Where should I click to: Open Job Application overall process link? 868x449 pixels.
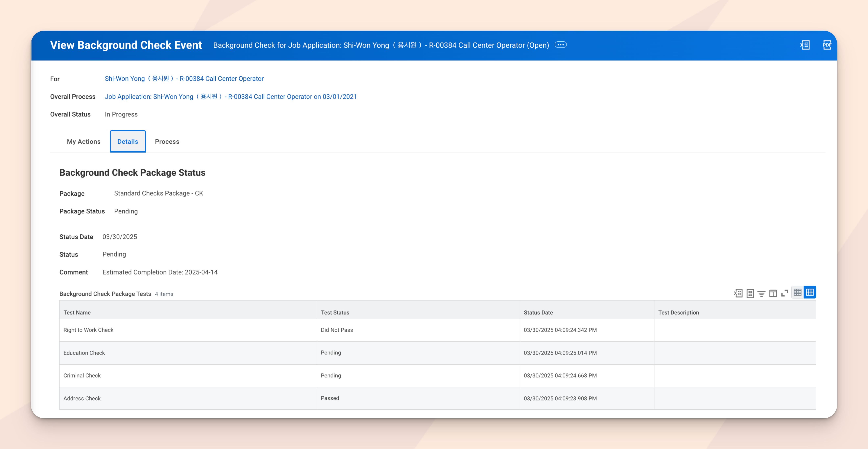pyautogui.click(x=231, y=97)
